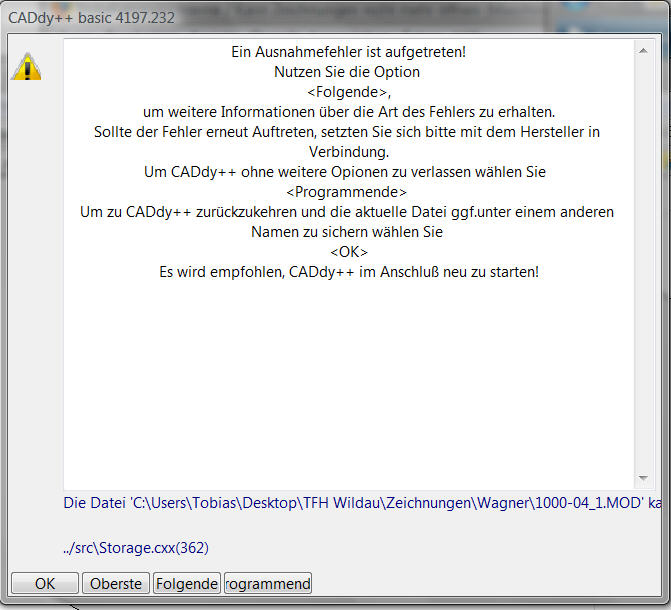The width and height of the screenshot is (671, 610).
Task: Click the file path 1000-04_1.MOD message
Action: pos(362,503)
